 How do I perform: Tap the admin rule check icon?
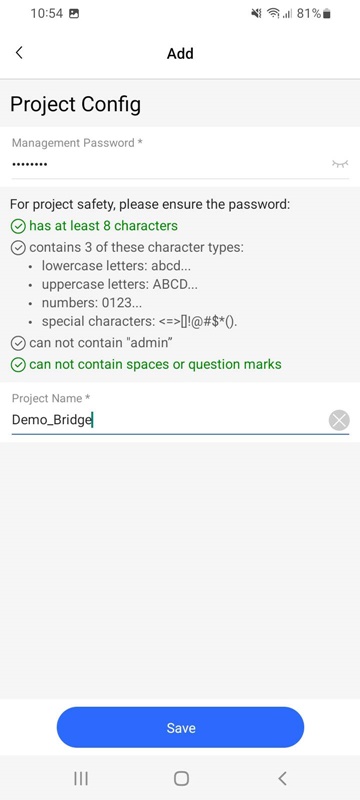tap(18, 343)
